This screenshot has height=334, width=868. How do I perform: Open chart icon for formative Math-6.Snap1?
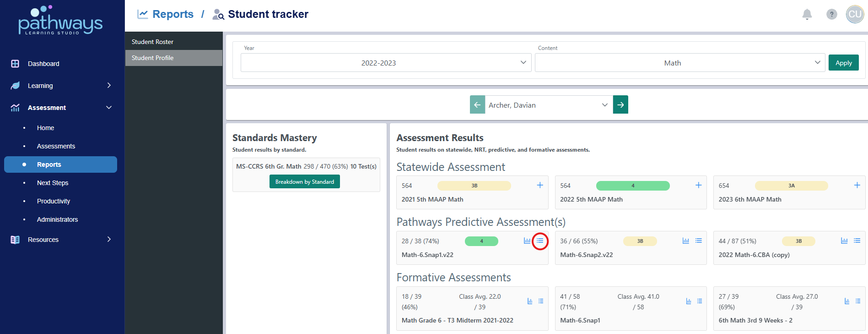689,301
